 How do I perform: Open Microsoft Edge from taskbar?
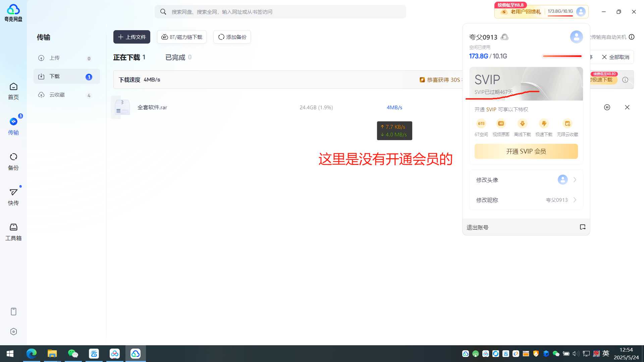point(32,354)
